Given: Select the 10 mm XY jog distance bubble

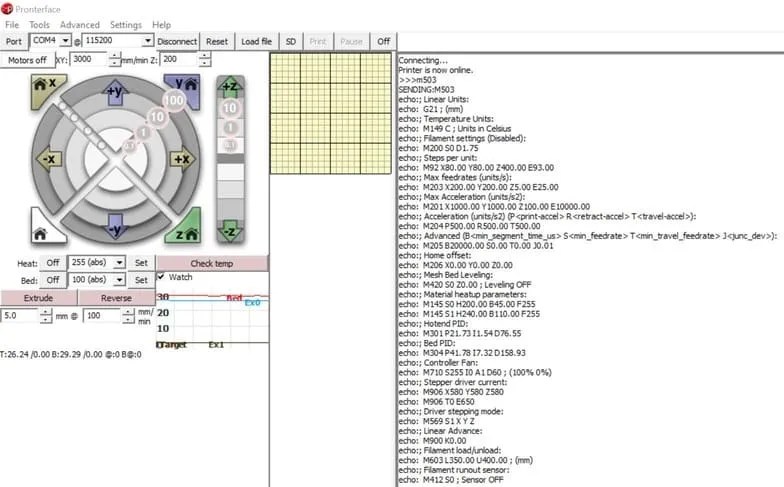Looking at the screenshot, I should tap(158, 117).
